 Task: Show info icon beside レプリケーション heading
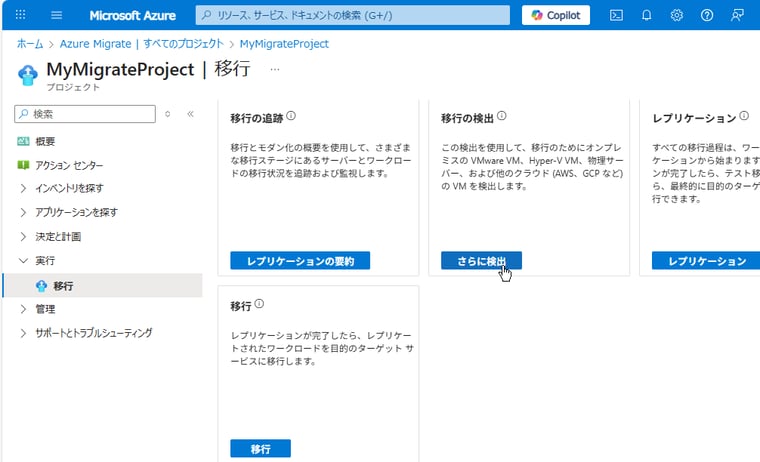coord(744,116)
